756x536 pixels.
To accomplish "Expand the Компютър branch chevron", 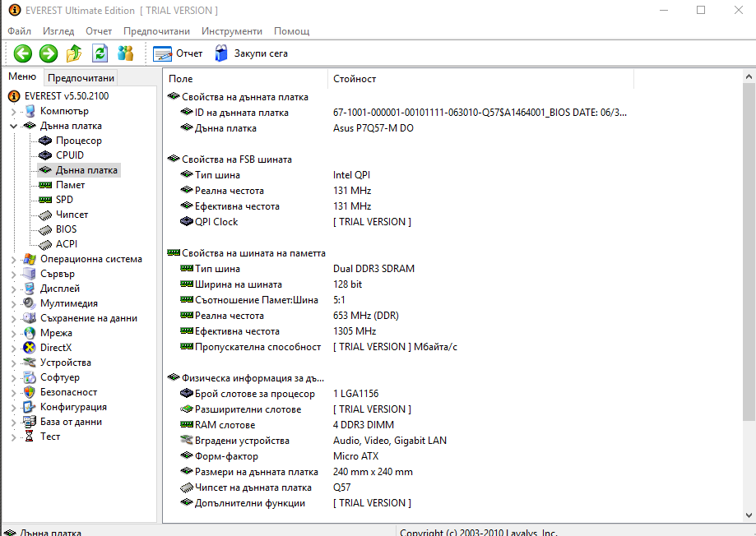I will point(13,112).
